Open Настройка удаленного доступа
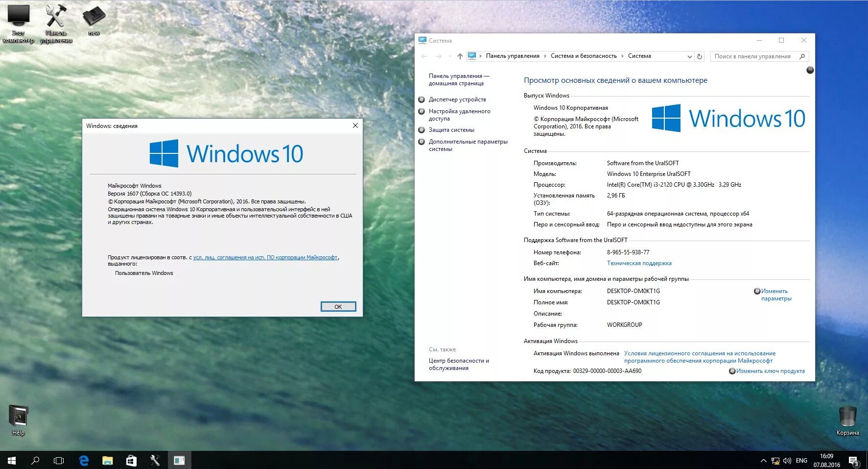Image resolution: width=868 pixels, height=469 pixels. click(x=459, y=115)
